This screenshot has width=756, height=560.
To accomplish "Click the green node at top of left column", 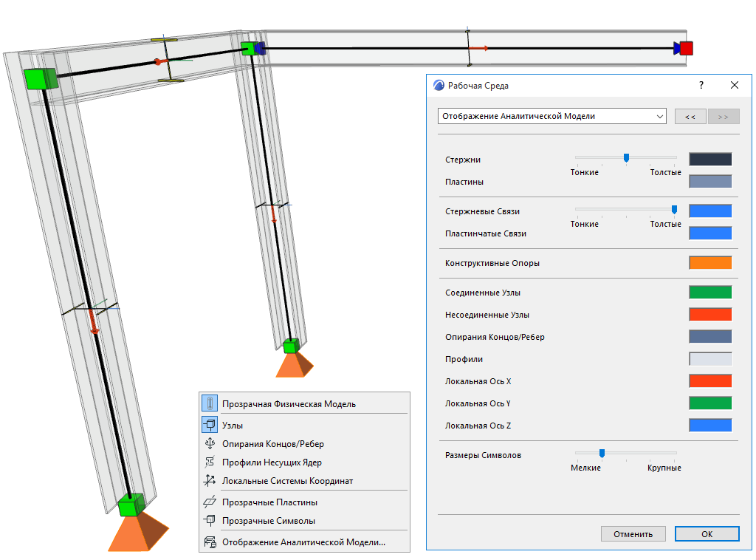I will [41, 79].
